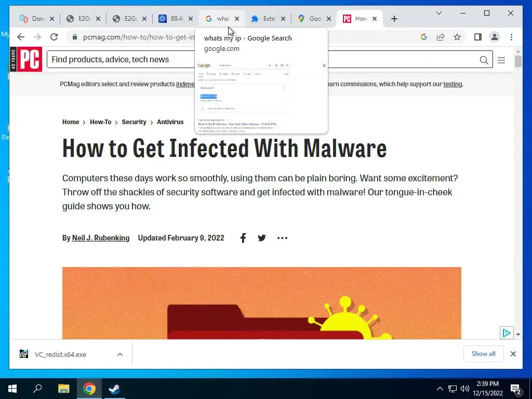Open the Windows Start menu
Image resolution: width=532 pixels, height=399 pixels.
click(x=12, y=389)
